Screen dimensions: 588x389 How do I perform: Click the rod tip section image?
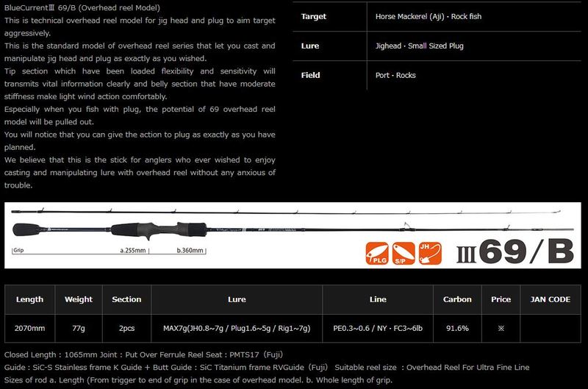coord(286,212)
